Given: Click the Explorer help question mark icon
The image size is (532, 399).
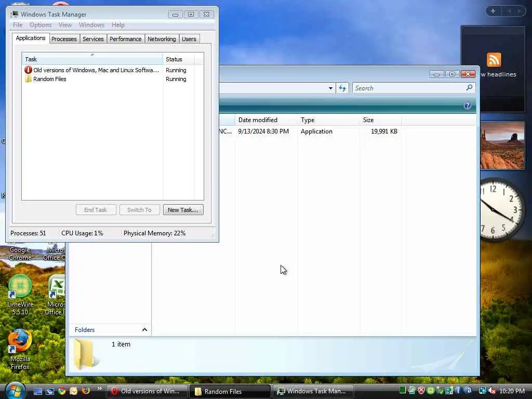Looking at the screenshot, I should [x=467, y=105].
